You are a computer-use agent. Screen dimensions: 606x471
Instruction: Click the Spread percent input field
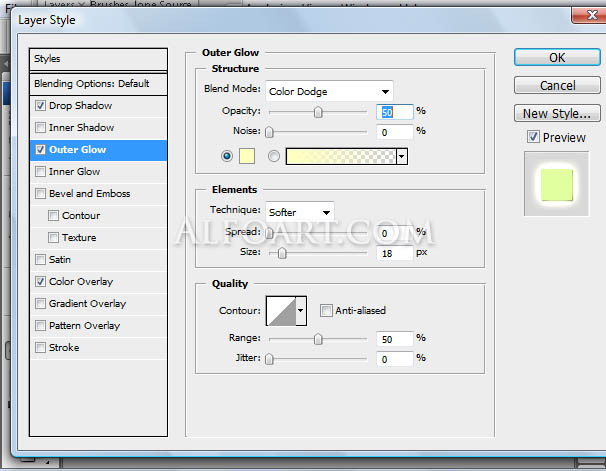point(395,233)
